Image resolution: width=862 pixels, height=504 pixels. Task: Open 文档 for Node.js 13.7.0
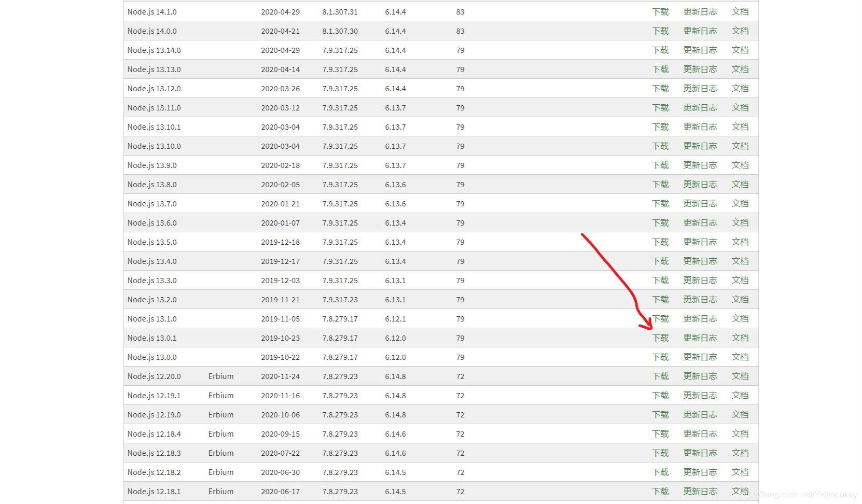tap(740, 204)
